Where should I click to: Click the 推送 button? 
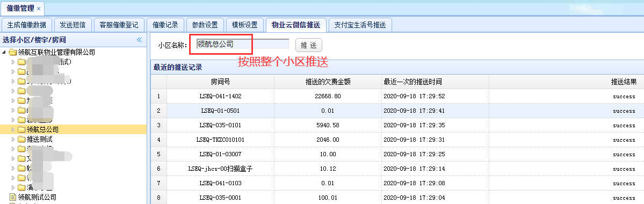click(308, 45)
